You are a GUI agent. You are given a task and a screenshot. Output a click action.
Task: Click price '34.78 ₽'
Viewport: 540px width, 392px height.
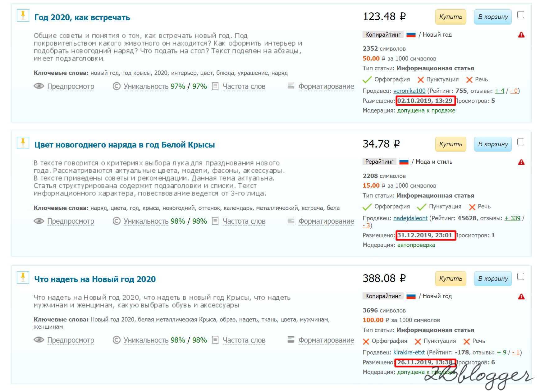coord(381,144)
